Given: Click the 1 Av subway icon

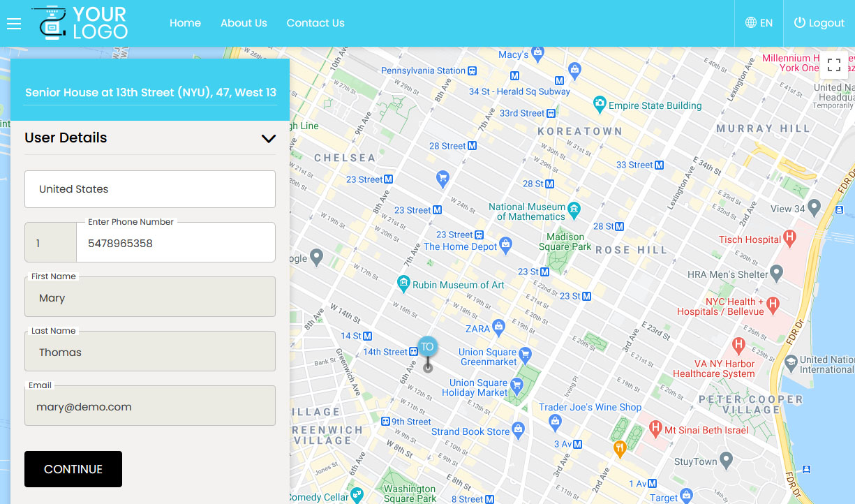Looking at the screenshot, I should (x=652, y=483).
